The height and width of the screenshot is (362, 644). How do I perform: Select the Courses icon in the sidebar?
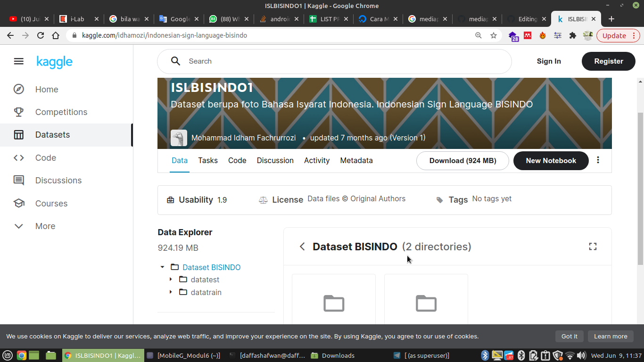point(19,203)
